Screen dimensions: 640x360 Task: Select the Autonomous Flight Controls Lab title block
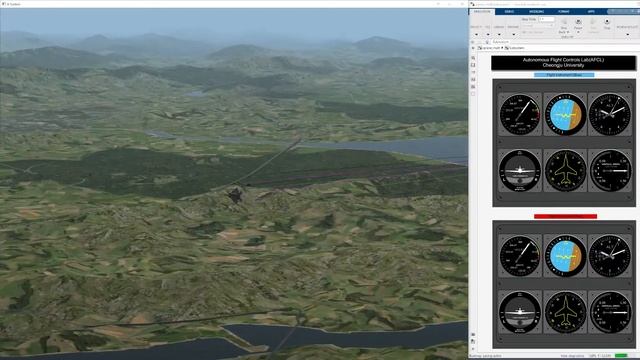coord(563,63)
